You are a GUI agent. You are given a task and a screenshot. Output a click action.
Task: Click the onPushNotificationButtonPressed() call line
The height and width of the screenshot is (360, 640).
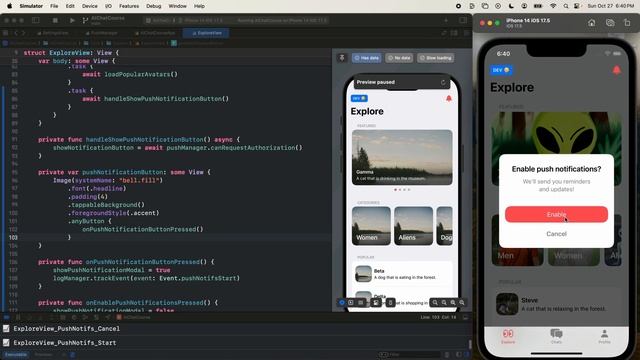142,229
